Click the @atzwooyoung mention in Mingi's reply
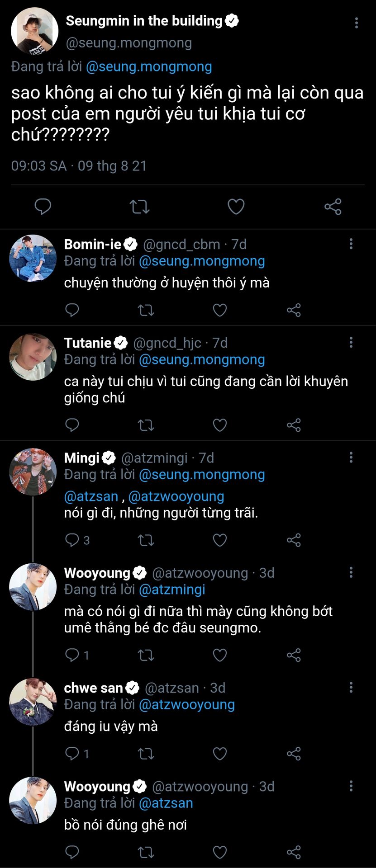376x868 pixels. 176,496
